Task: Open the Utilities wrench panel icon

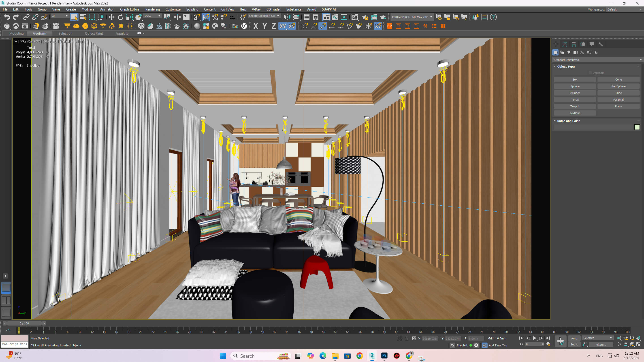Action: pos(601,44)
